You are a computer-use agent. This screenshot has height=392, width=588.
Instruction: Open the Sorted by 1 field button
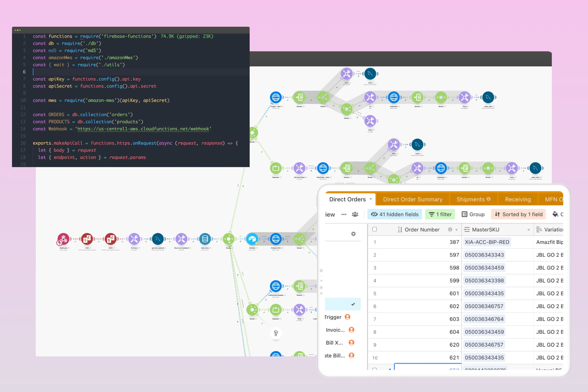click(518, 214)
